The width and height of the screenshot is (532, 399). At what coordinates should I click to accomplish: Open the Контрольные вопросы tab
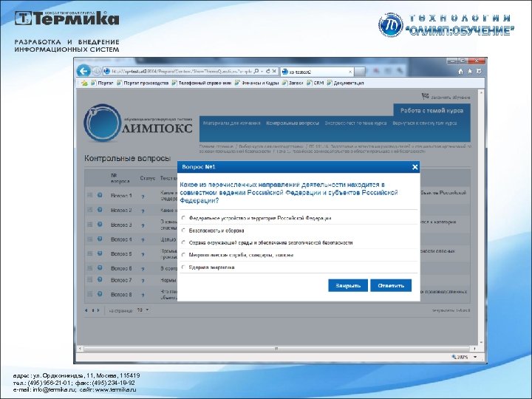(x=293, y=123)
